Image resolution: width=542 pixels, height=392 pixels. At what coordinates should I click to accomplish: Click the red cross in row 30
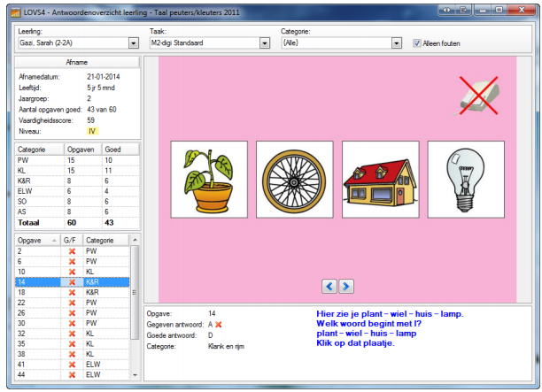tap(72, 323)
